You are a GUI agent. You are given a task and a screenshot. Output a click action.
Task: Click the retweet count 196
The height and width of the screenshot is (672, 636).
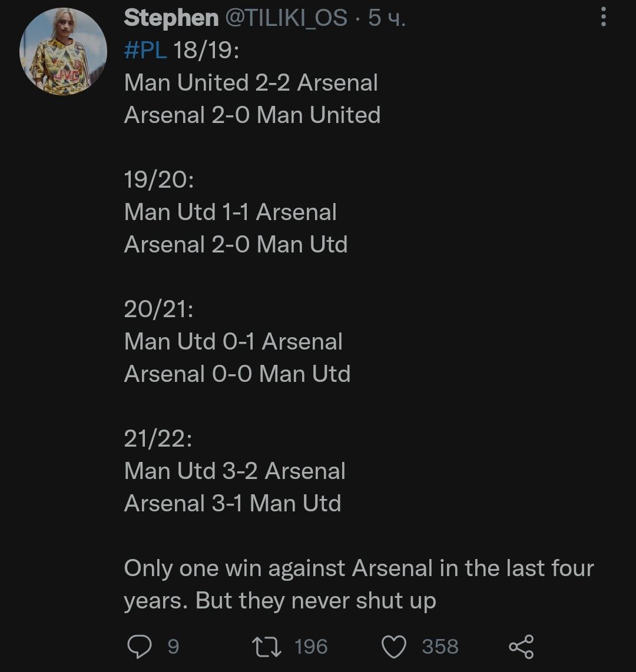pyautogui.click(x=311, y=647)
